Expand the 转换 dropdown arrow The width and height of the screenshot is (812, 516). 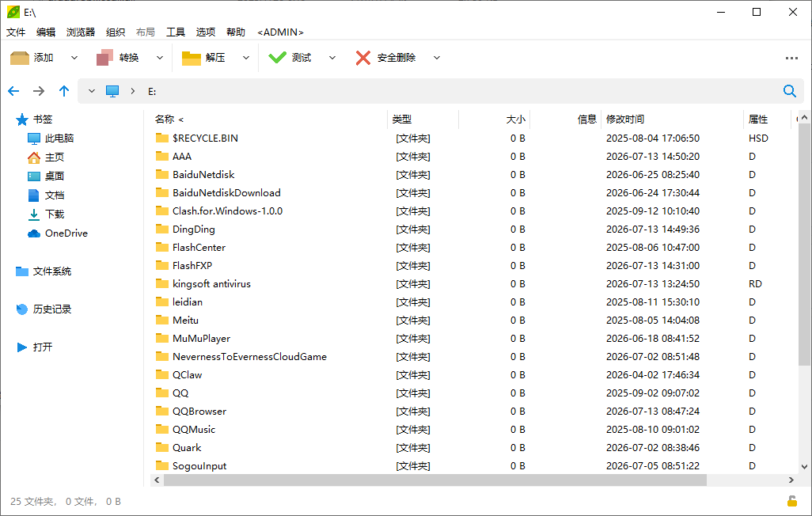click(160, 58)
